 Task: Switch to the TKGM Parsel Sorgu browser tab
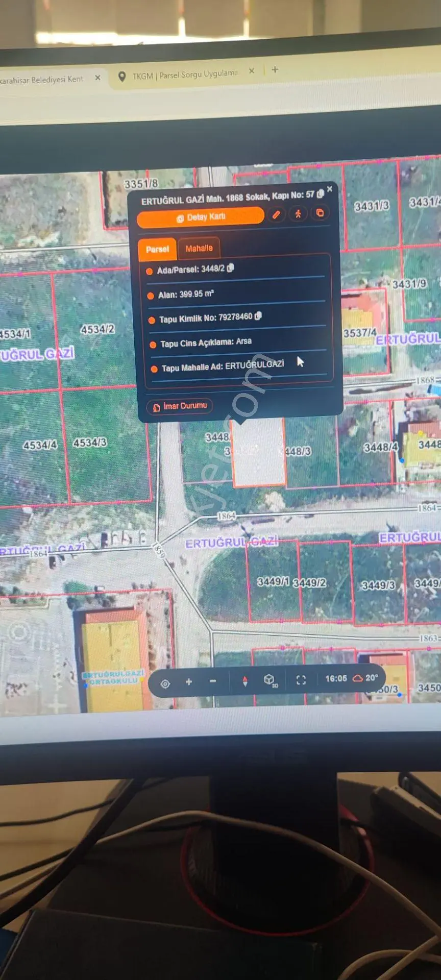click(x=185, y=75)
